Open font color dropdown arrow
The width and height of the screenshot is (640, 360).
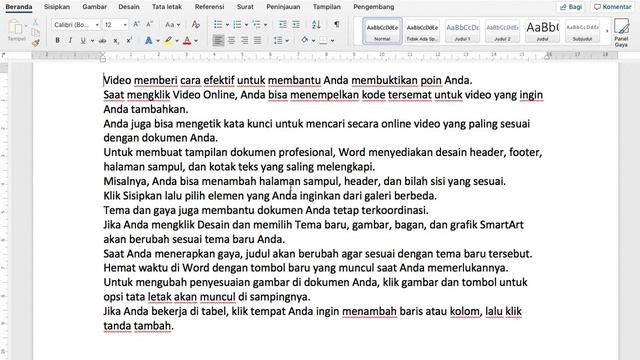pos(196,41)
